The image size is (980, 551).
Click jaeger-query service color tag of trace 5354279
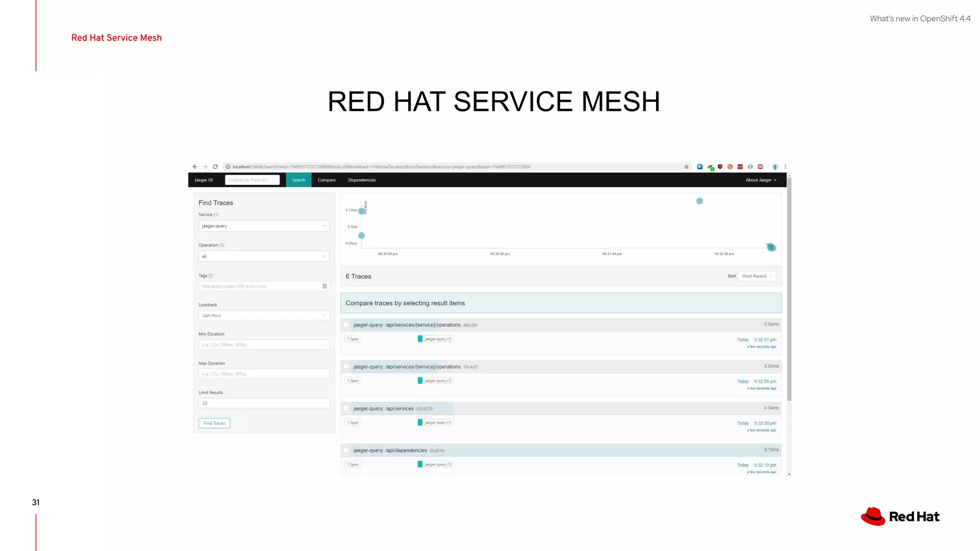point(420,422)
